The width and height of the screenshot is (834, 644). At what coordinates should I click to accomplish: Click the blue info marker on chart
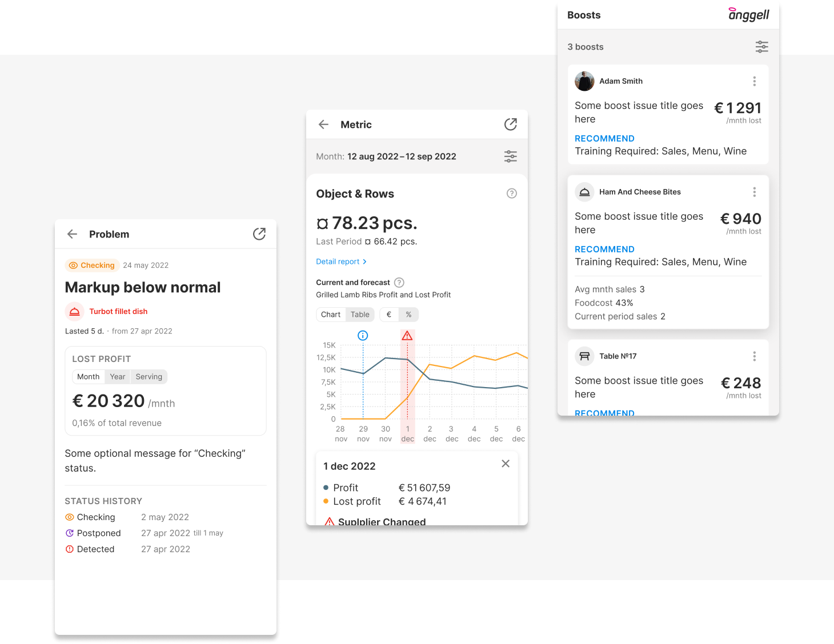tap(363, 336)
